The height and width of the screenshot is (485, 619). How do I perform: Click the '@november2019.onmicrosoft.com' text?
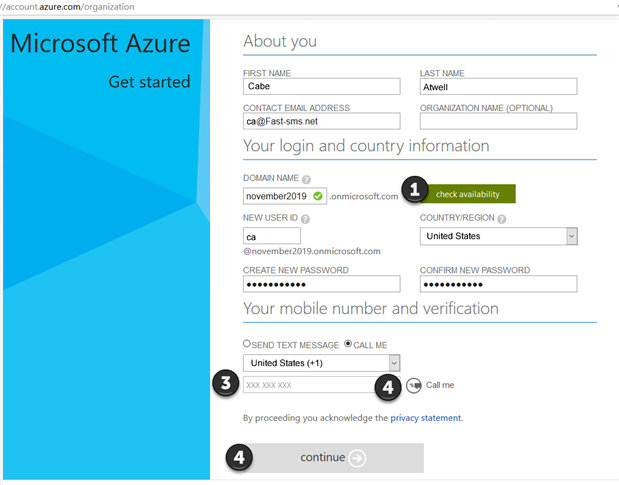312,251
